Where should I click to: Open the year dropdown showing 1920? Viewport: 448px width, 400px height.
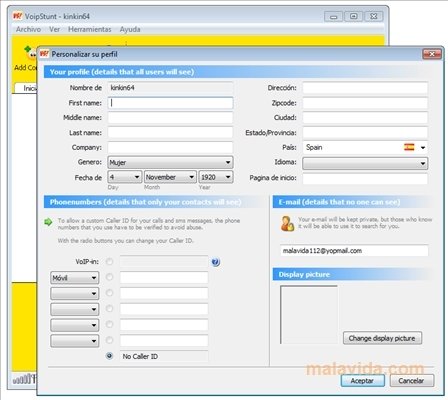point(216,177)
